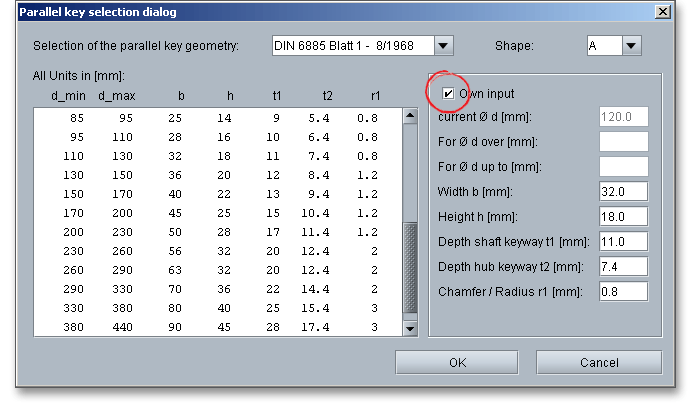Click the Height h input field

point(623,217)
